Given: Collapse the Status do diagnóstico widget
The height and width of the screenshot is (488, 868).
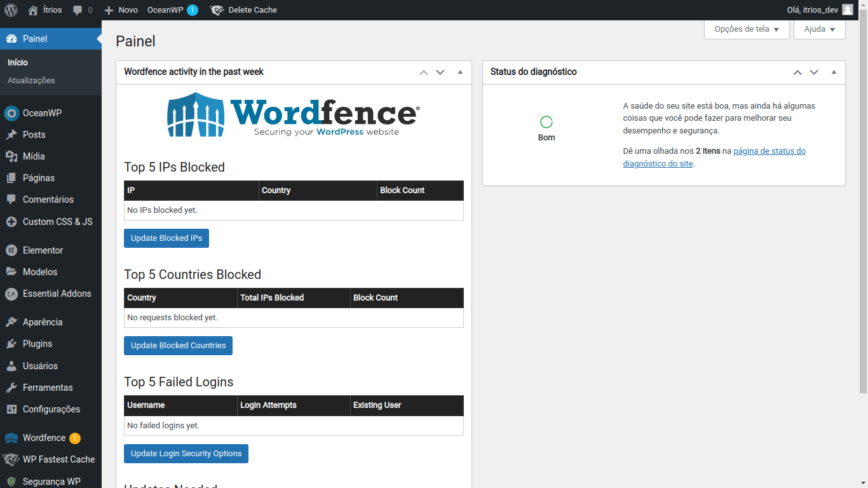Looking at the screenshot, I should [x=834, y=72].
